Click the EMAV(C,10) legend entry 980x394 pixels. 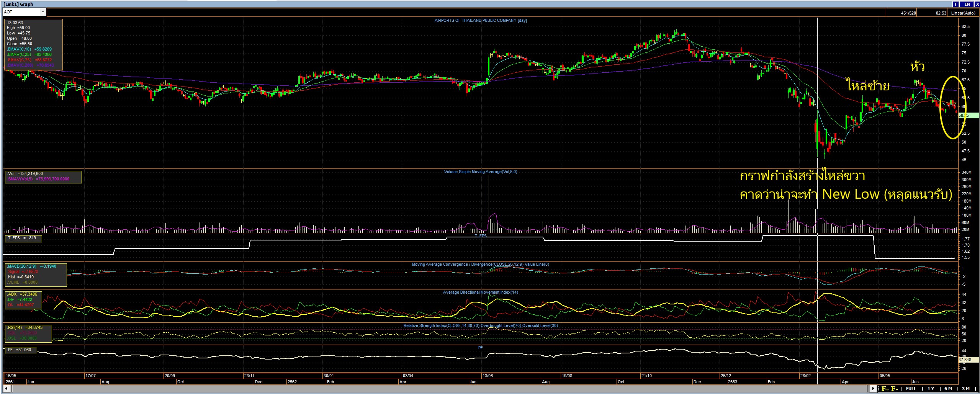click(29, 49)
